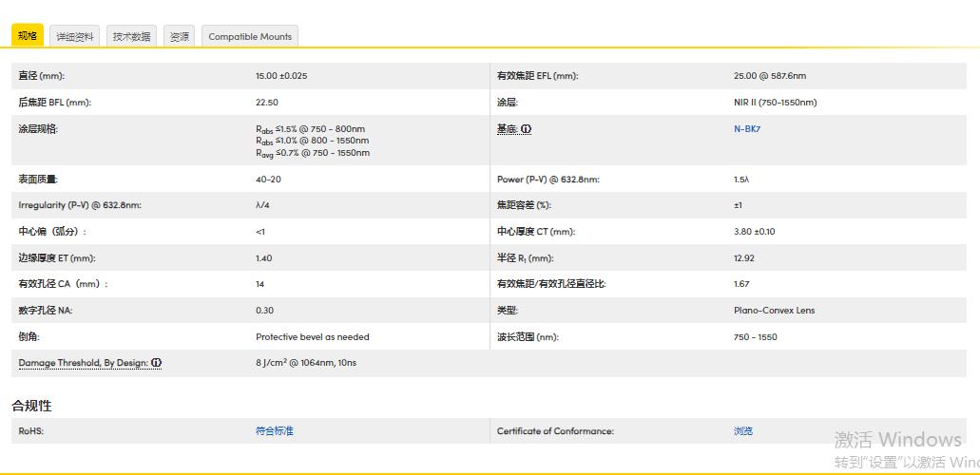Select the 规格 tab
The height and width of the screenshot is (475, 980).
[x=28, y=36]
